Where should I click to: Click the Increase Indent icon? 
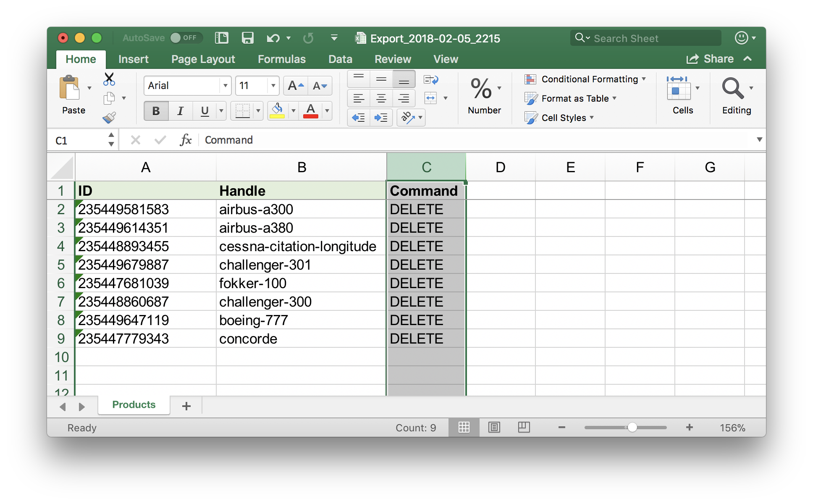(381, 118)
